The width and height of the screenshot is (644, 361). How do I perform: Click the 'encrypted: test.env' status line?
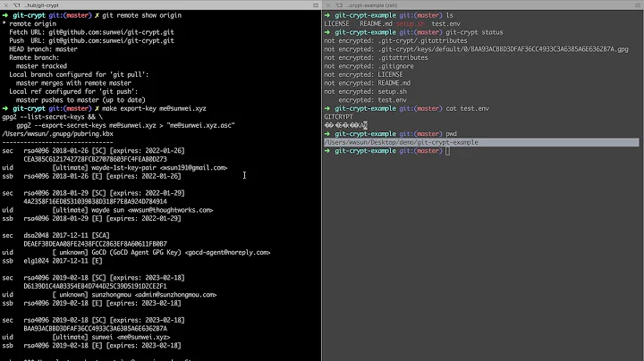pos(376,99)
